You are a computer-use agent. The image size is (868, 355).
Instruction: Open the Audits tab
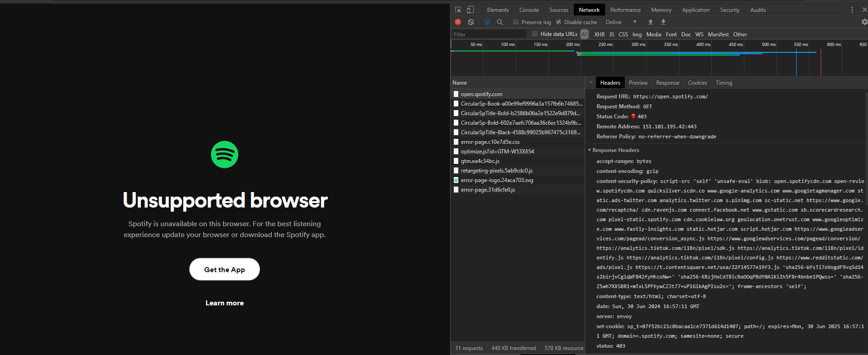758,10
